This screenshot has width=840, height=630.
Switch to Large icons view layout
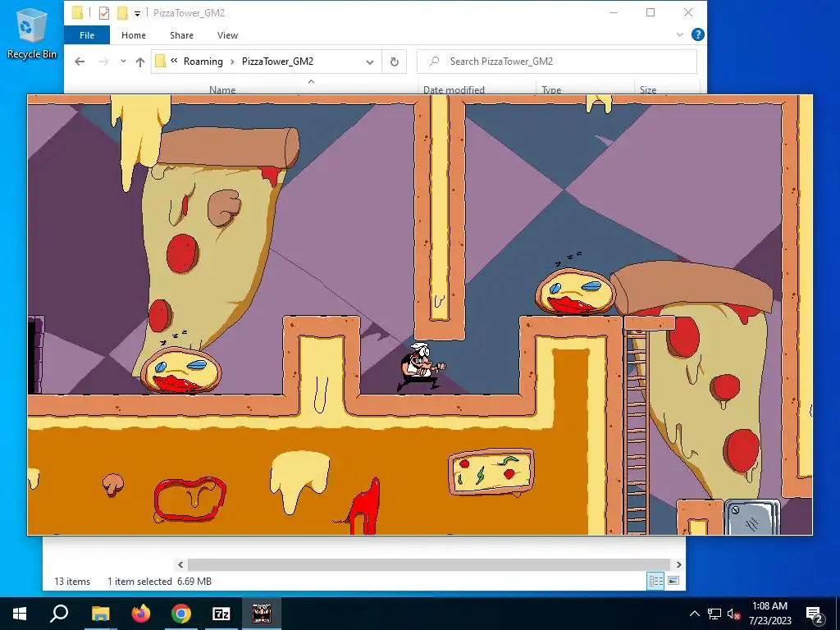click(x=673, y=582)
